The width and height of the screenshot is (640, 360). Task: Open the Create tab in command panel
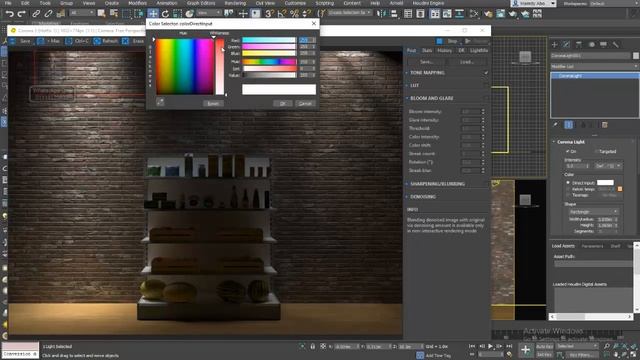click(x=554, y=44)
